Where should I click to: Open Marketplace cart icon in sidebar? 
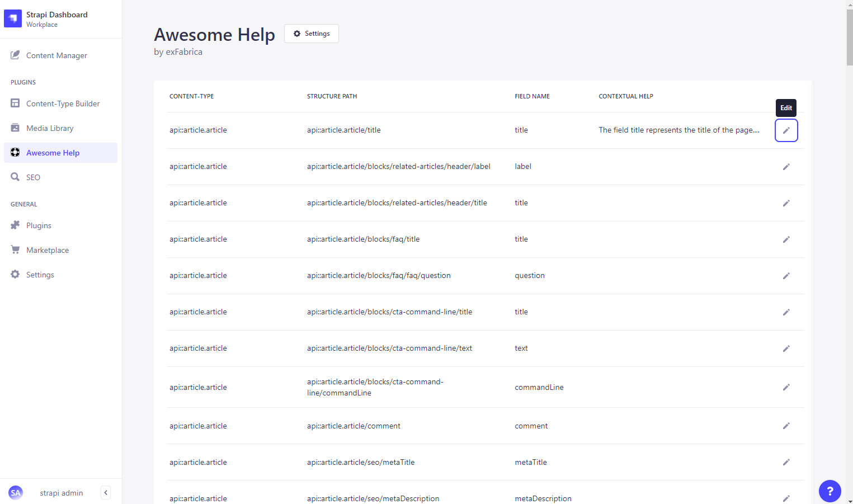point(15,250)
